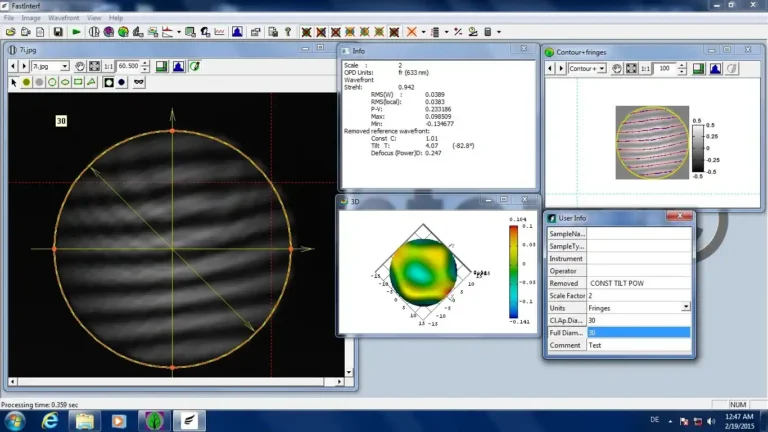The width and height of the screenshot is (768, 432).
Task: Open the Contour+ view dropdown
Action: tap(601, 69)
